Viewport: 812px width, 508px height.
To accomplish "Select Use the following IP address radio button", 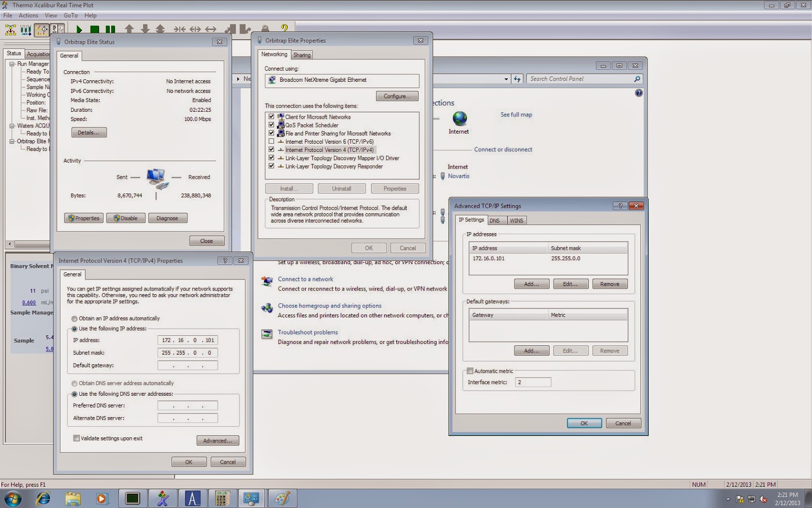I will pyautogui.click(x=75, y=329).
